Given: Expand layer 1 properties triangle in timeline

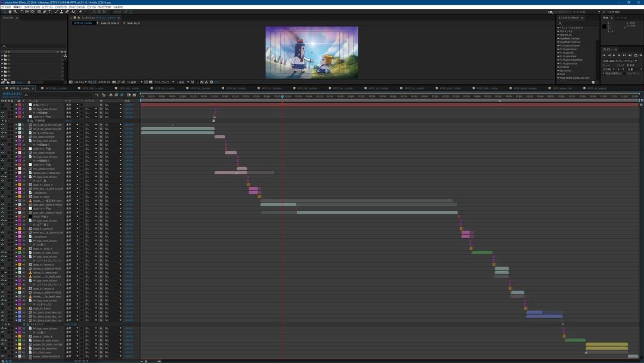Looking at the screenshot, I should [x=17, y=105].
